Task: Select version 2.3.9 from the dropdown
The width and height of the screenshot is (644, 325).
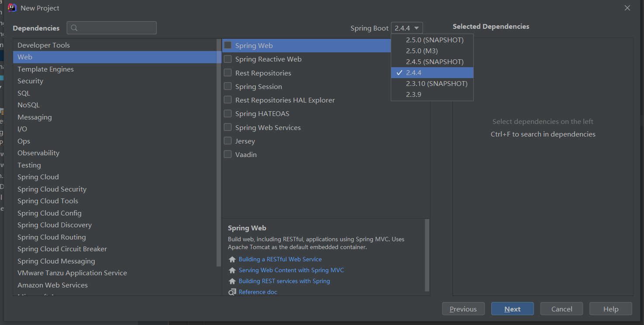Action: point(414,94)
